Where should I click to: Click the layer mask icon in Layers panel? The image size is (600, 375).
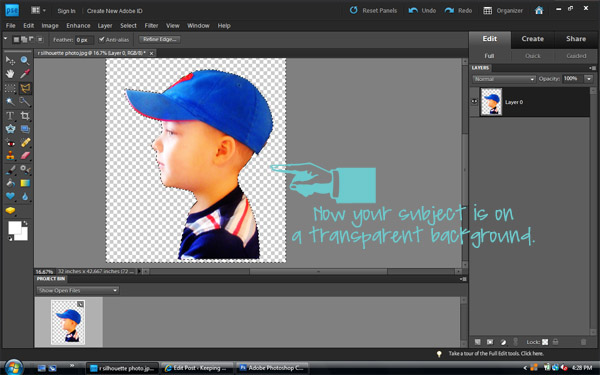[490, 342]
